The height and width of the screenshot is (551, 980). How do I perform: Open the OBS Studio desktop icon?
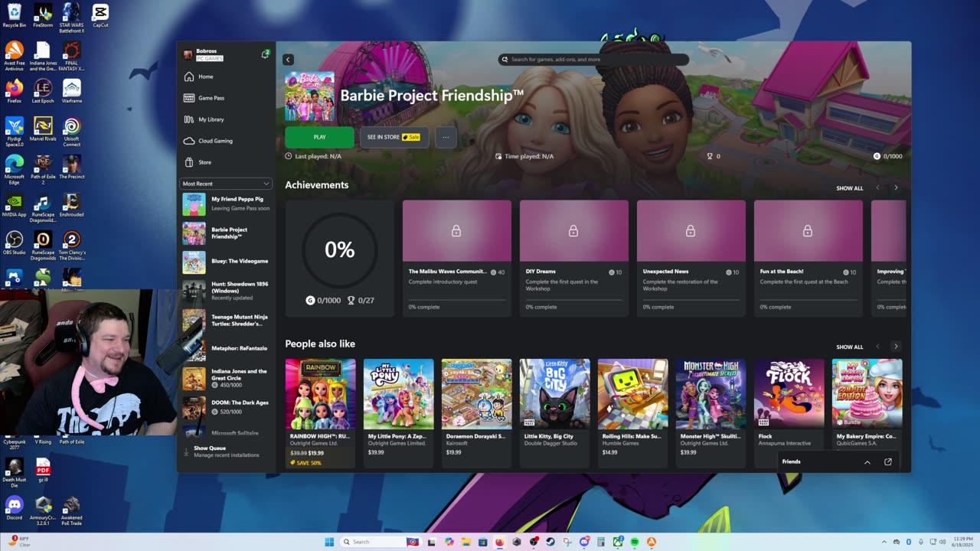click(x=15, y=243)
